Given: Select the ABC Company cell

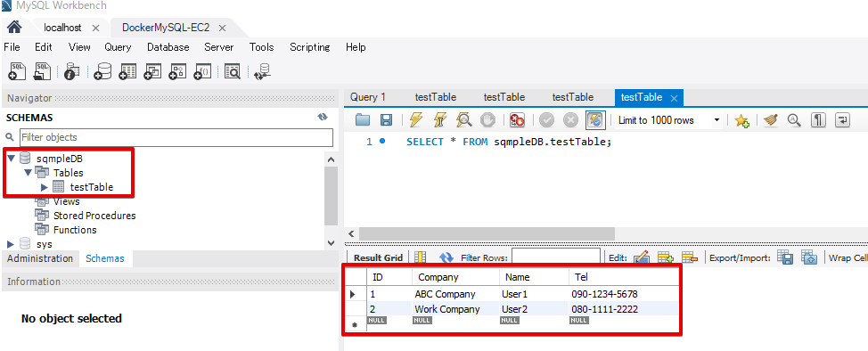Looking at the screenshot, I should coord(455,294).
